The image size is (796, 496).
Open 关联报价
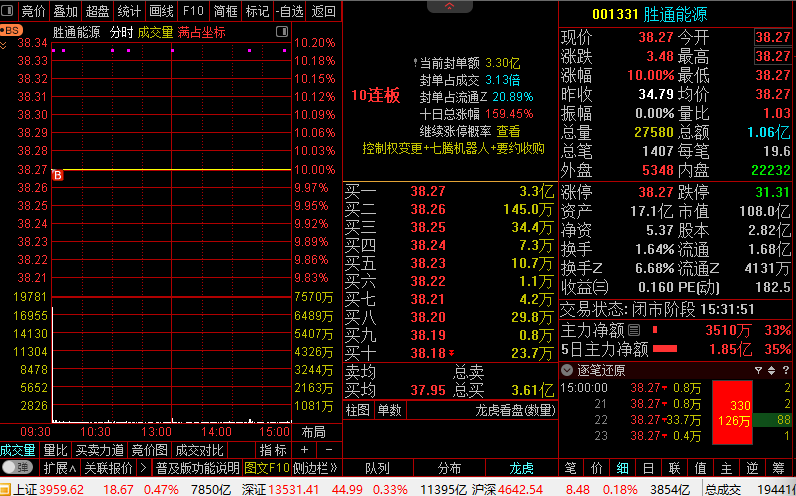pyautogui.click(x=108, y=468)
